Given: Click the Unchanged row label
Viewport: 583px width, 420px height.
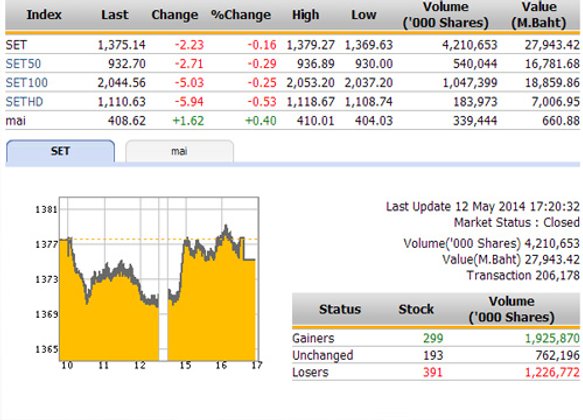Looking at the screenshot, I should pyautogui.click(x=323, y=355).
